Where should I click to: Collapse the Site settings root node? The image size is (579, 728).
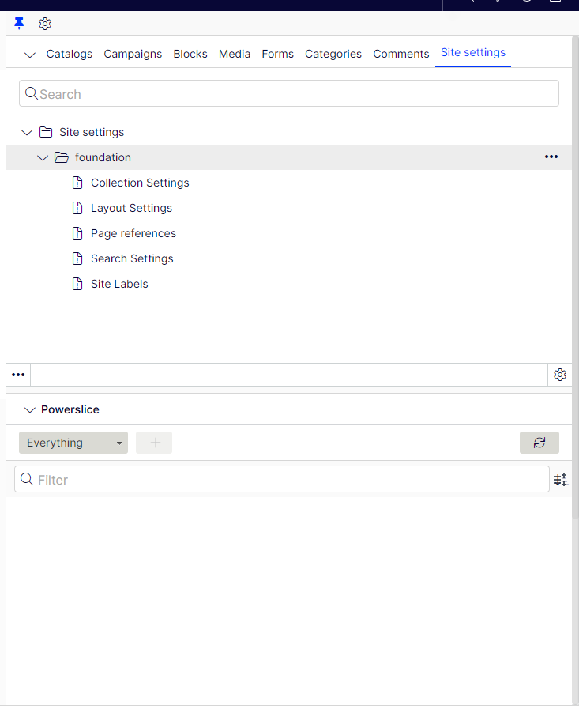coord(27,132)
